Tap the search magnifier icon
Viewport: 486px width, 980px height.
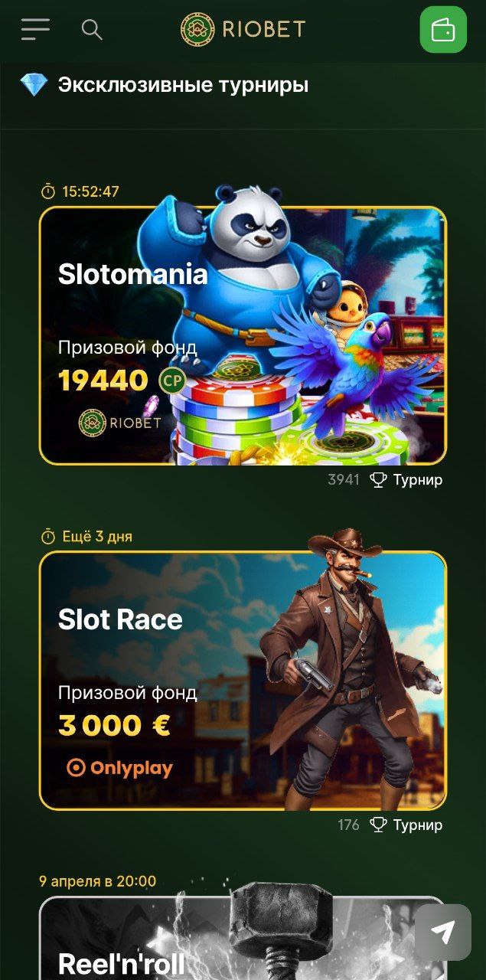[92, 30]
